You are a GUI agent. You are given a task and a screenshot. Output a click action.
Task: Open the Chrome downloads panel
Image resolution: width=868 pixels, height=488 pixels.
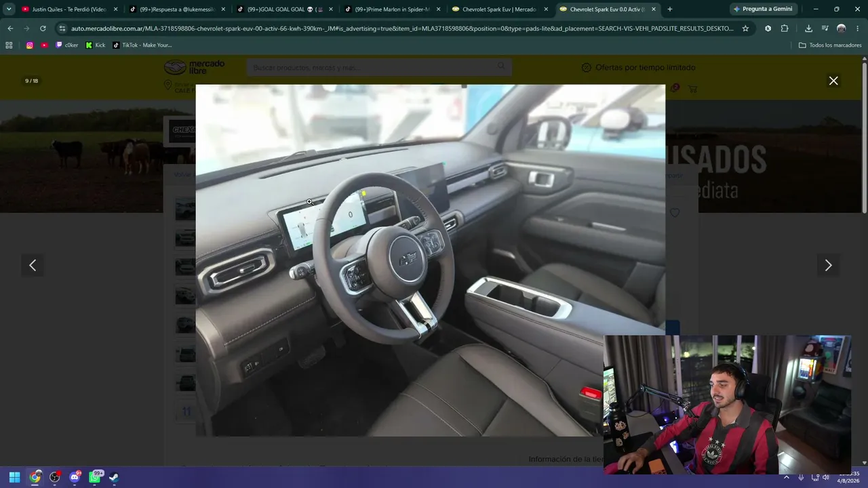coord(808,28)
